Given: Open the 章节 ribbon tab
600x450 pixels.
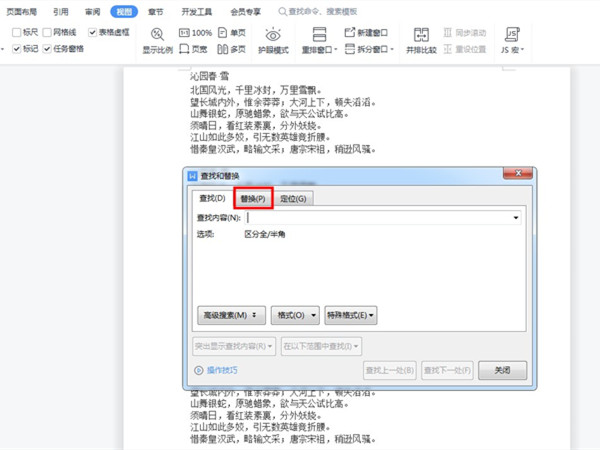Looking at the screenshot, I should click(x=155, y=12).
